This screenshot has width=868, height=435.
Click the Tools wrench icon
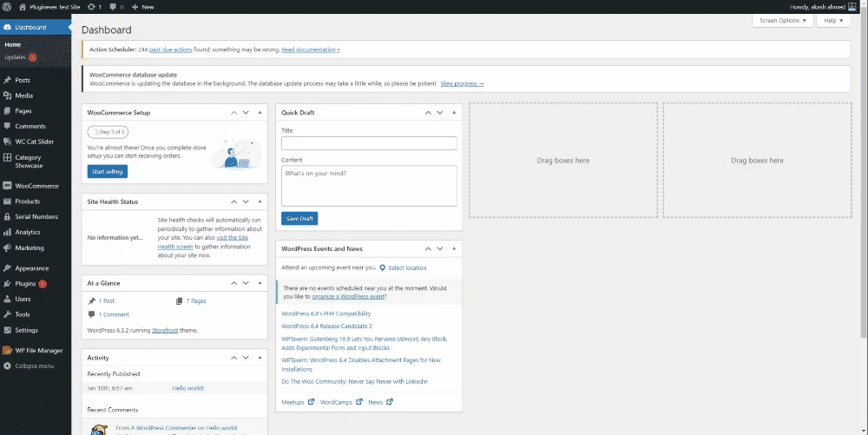pos(7,314)
